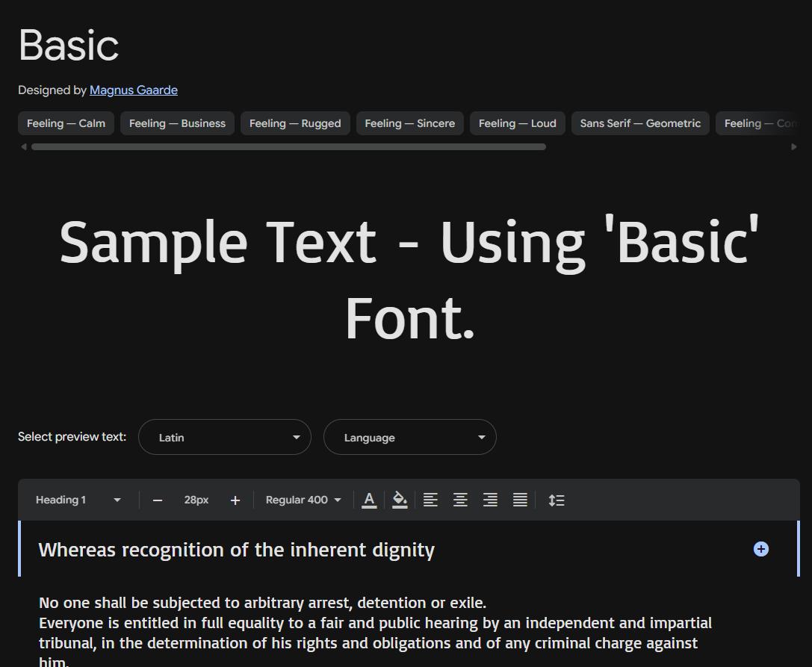
Task: Select the Sans Serif — Geometric tag
Action: click(x=640, y=123)
